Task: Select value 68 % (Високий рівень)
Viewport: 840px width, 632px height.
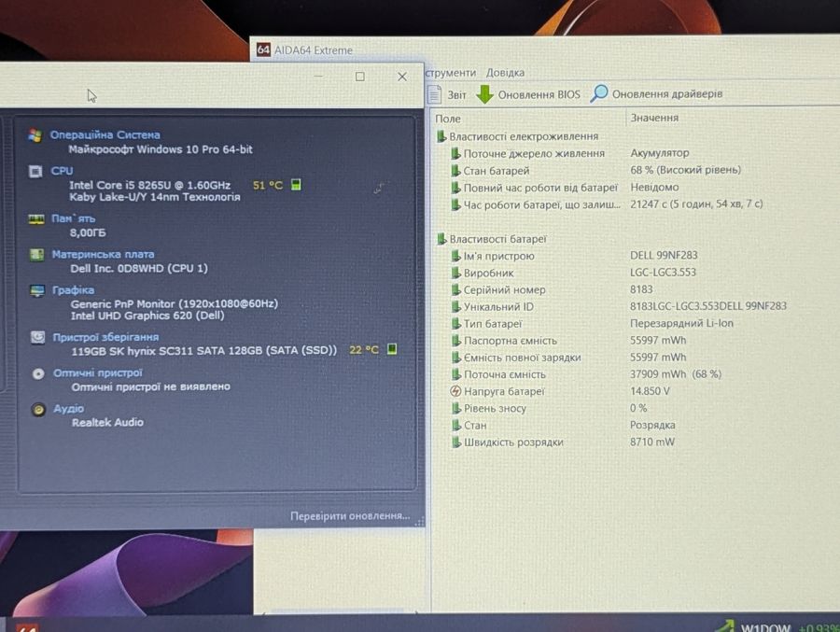Action: click(685, 170)
